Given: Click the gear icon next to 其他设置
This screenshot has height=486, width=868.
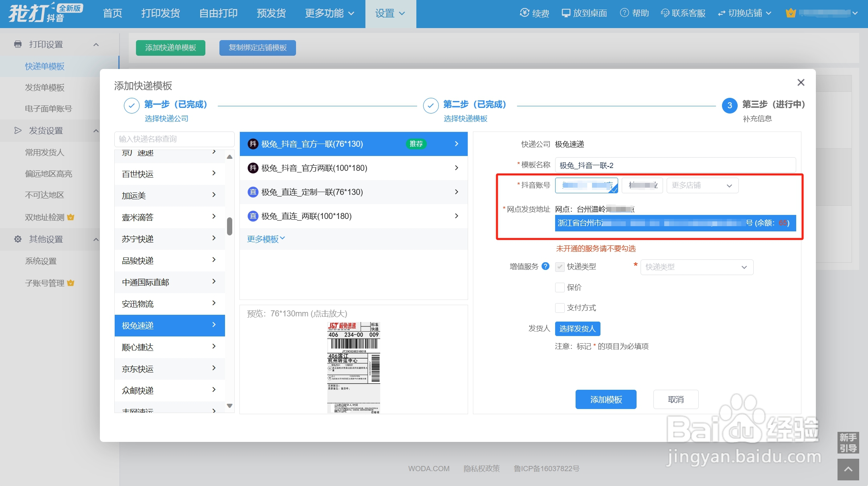Looking at the screenshot, I should (18, 239).
